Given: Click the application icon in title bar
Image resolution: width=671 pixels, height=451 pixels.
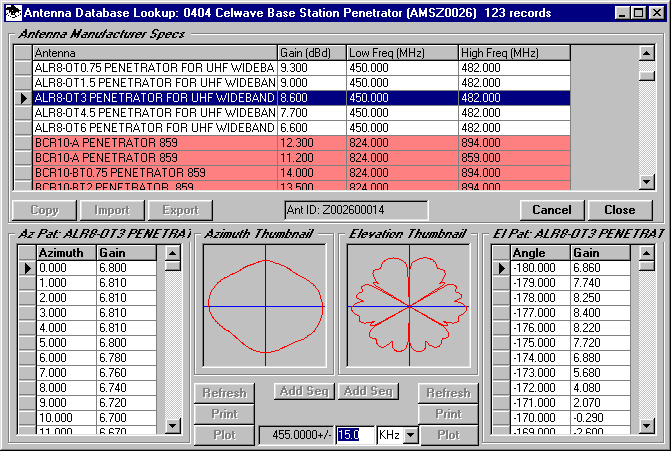Looking at the screenshot, I should click(13, 12).
